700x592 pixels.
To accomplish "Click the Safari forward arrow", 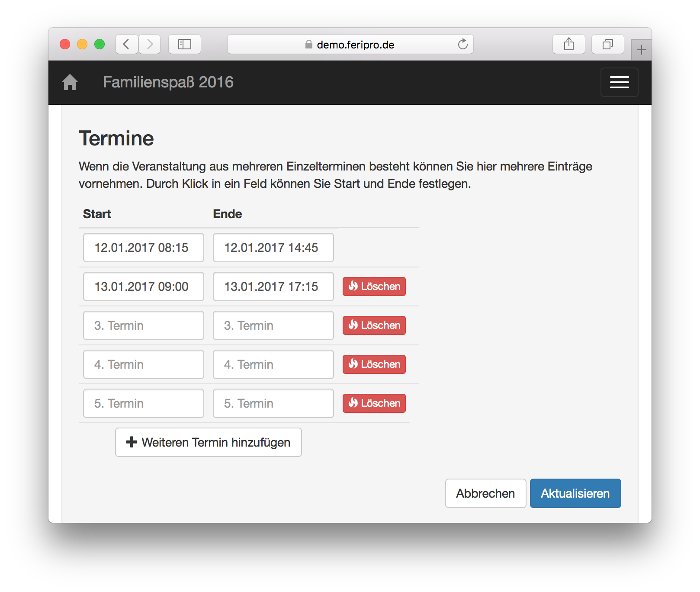I will tap(150, 44).
